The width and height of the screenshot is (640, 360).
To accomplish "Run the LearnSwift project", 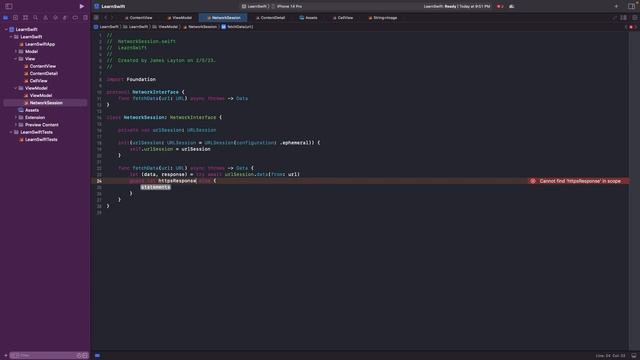I will tap(82, 6).
